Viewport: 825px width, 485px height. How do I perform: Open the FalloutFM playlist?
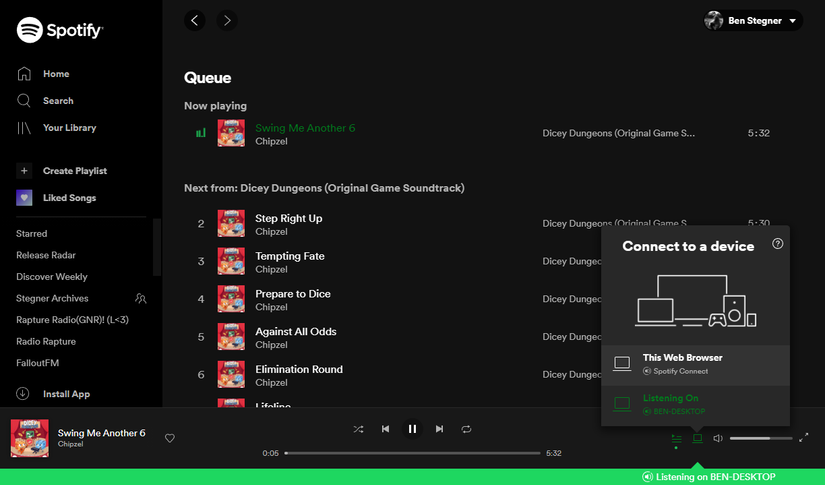(37, 363)
